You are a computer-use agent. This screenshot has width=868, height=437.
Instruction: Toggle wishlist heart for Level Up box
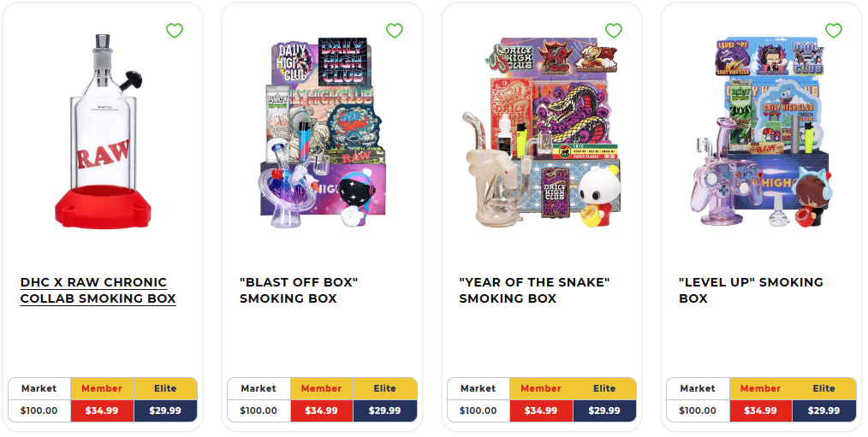[x=833, y=31]
